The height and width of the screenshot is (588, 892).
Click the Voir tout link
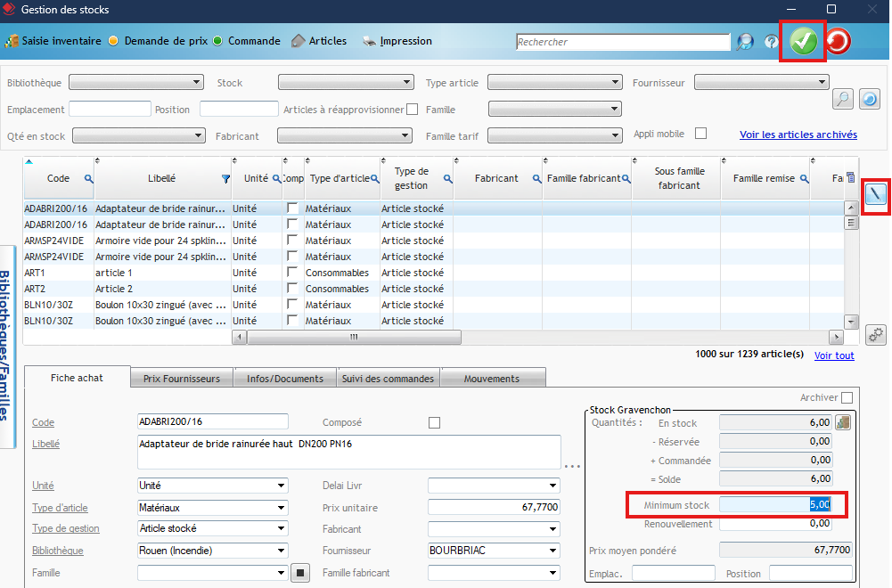(834, 355)
